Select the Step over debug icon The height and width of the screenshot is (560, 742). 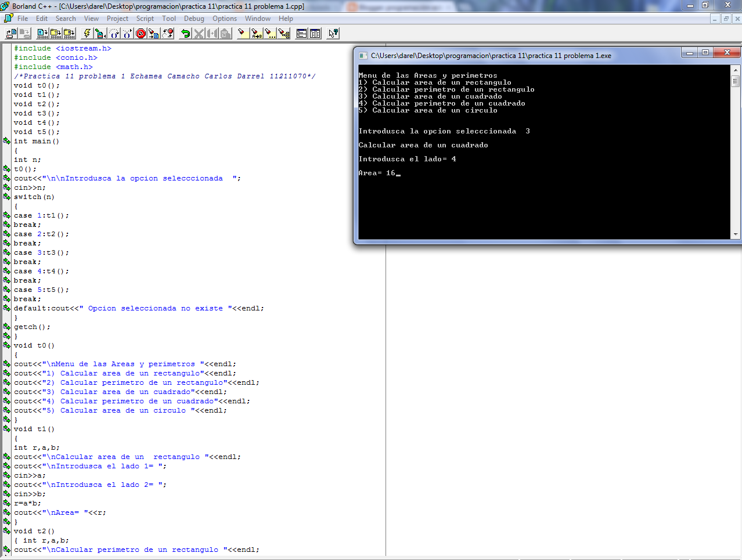tap(114, 34)
